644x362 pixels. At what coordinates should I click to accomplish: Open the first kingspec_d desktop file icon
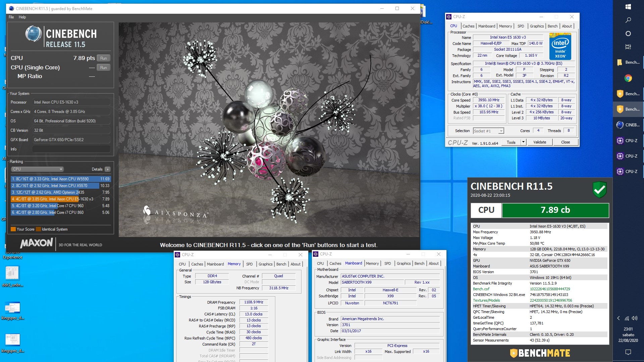pyautogui.click(x=12, y=310)
